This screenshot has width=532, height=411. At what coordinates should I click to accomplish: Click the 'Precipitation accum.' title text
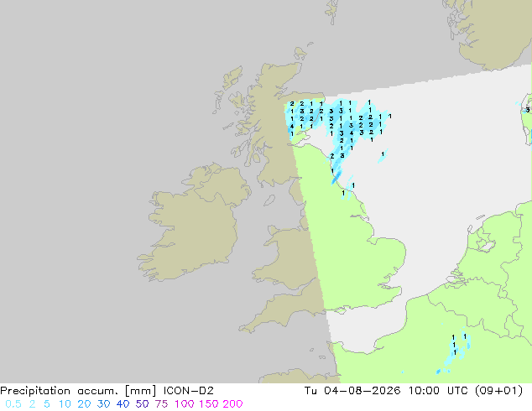click(x=59, y=391)
